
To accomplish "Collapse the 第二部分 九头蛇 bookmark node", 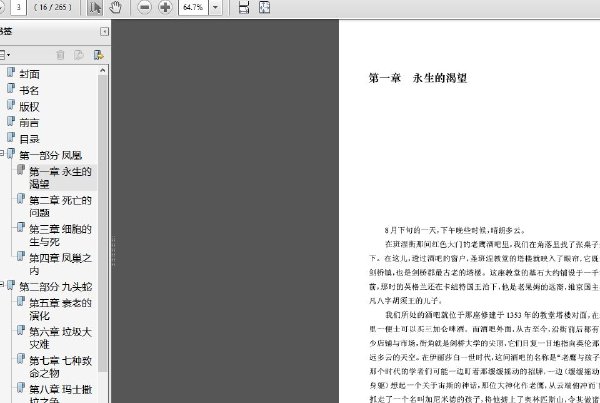I will click(2, 286).
